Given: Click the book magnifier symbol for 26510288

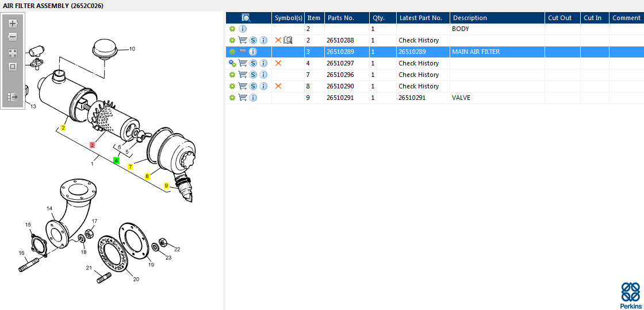Looking at the screenshot, I should click(288, 40).
